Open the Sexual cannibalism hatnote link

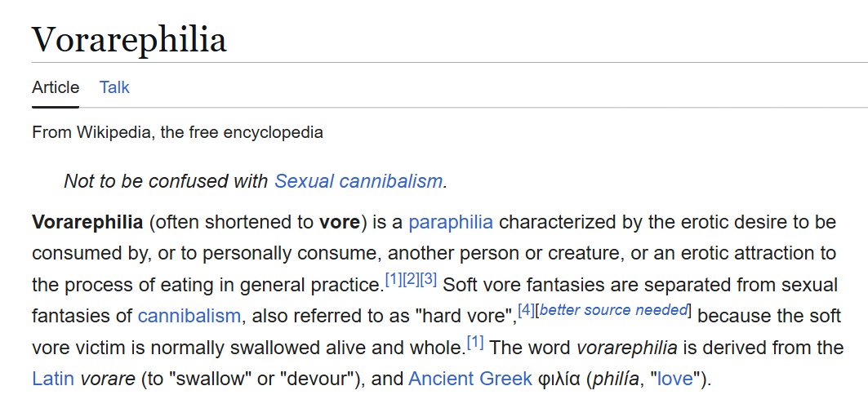point(358,181)
